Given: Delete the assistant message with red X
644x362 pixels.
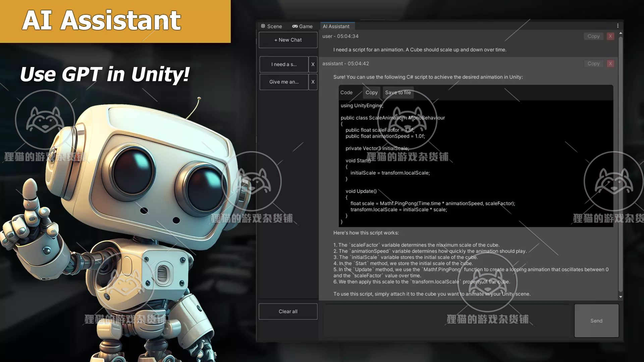Looking at the screenshot, I should coord(610,64).
